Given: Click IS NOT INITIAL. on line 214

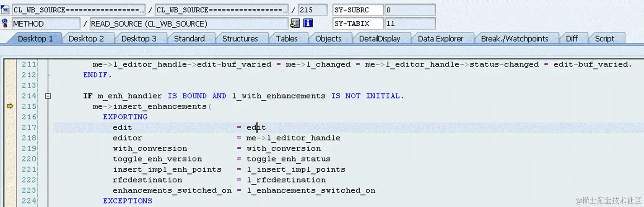Looking at the screenshot, I should (368, 96).
